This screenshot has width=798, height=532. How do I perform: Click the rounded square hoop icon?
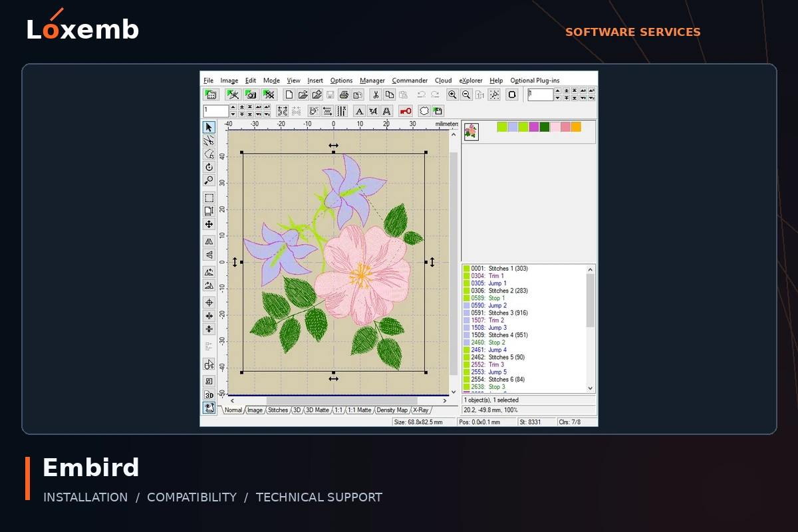click(x=512, y=95)
